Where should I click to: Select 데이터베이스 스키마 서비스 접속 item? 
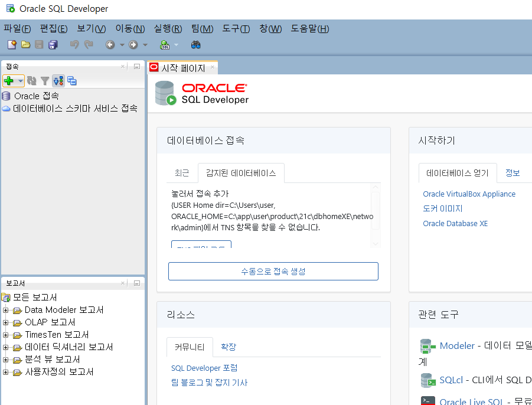(x=75, y=109)
